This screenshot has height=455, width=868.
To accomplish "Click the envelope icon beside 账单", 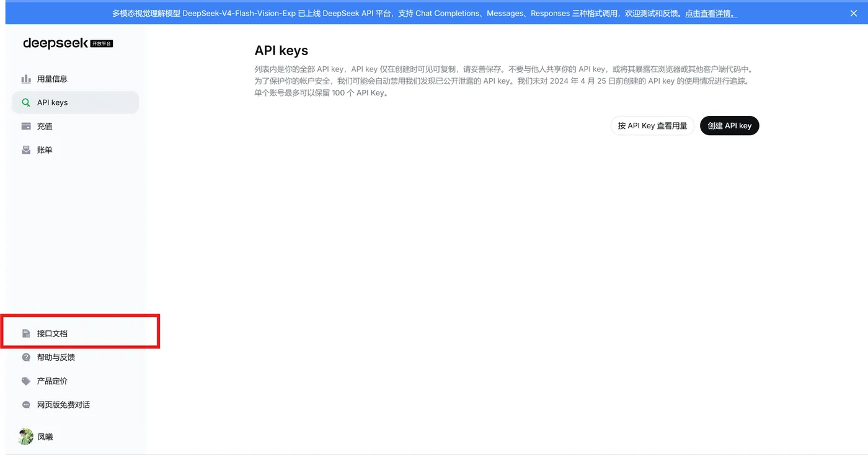I will point(26,150).
